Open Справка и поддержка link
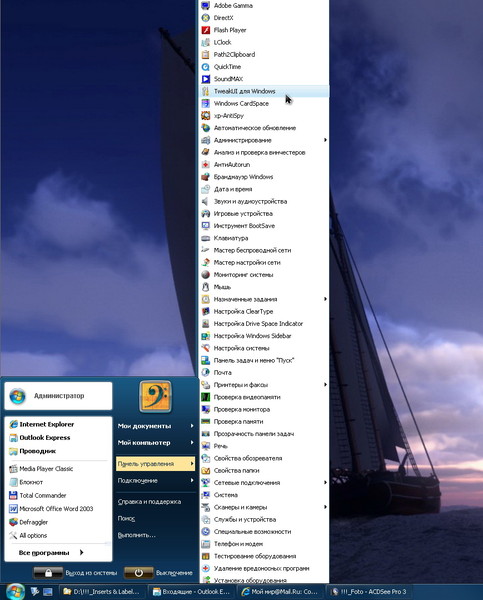This screenshot has height=600, width=483. [x=149, y=502]
